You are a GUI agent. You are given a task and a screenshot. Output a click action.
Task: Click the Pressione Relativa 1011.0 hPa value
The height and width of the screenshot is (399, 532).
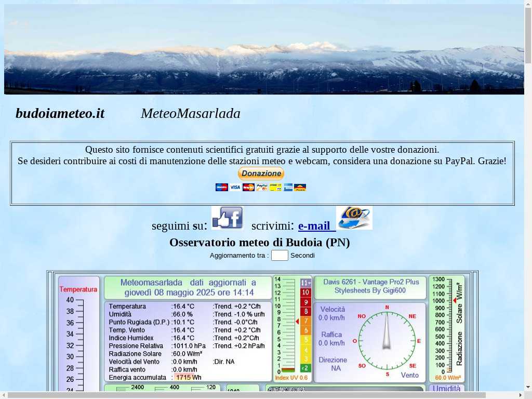189,345
